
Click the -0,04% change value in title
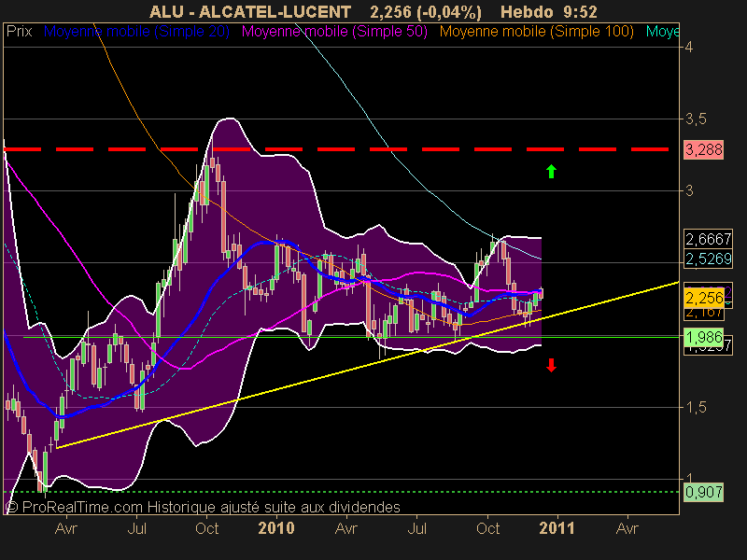(x=450, y=12)
